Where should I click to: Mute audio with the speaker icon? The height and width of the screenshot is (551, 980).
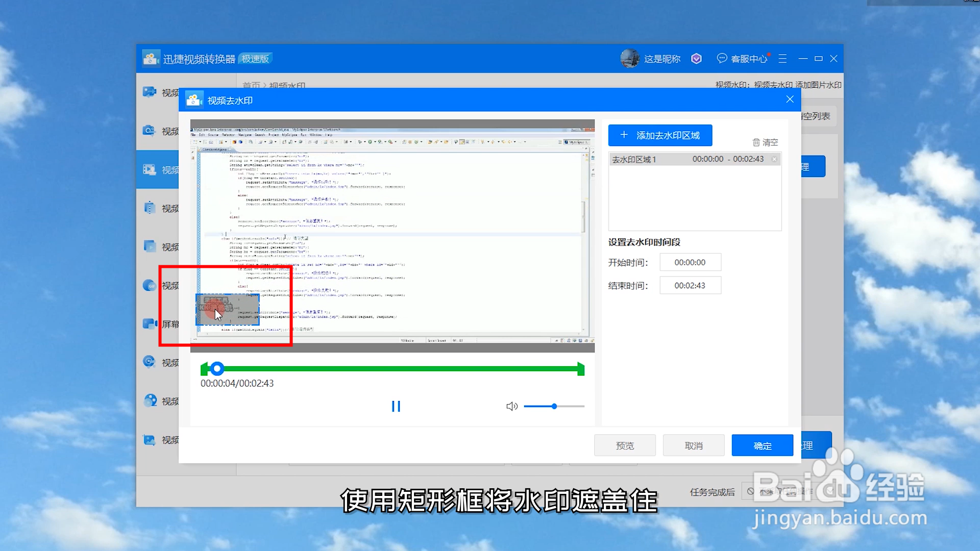(511, 406)
